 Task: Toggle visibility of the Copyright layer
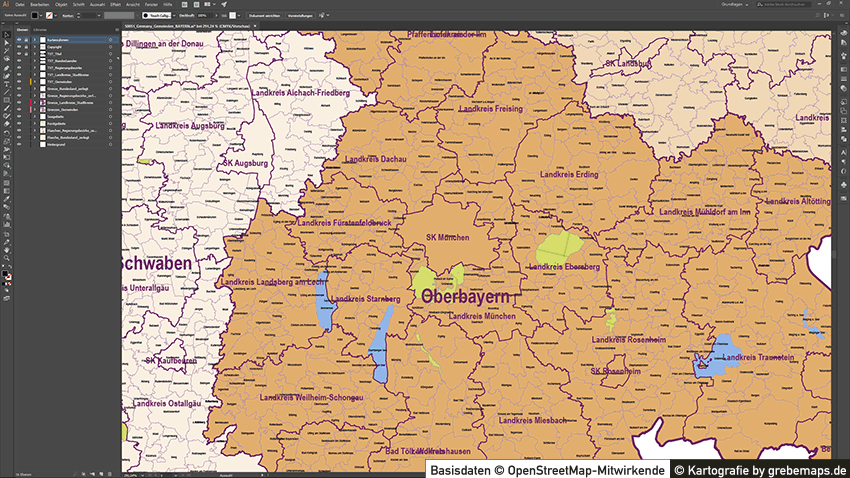tap(19, 47)
